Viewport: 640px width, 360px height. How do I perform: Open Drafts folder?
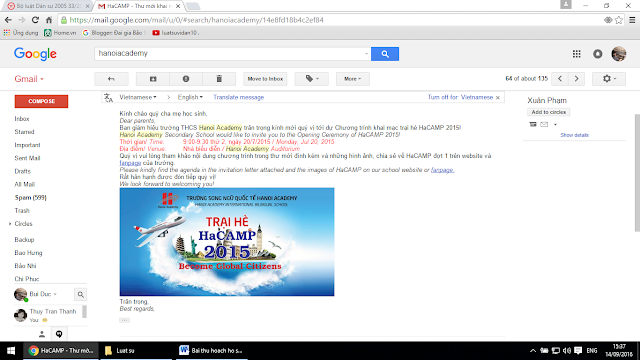pos(22,171)
